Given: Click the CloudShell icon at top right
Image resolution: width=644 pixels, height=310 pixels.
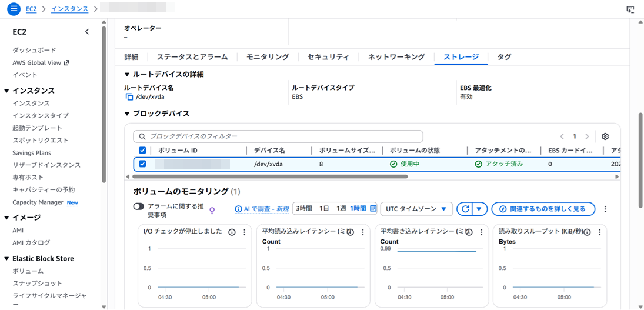Looking at the screenshot, I should [630, 9].
